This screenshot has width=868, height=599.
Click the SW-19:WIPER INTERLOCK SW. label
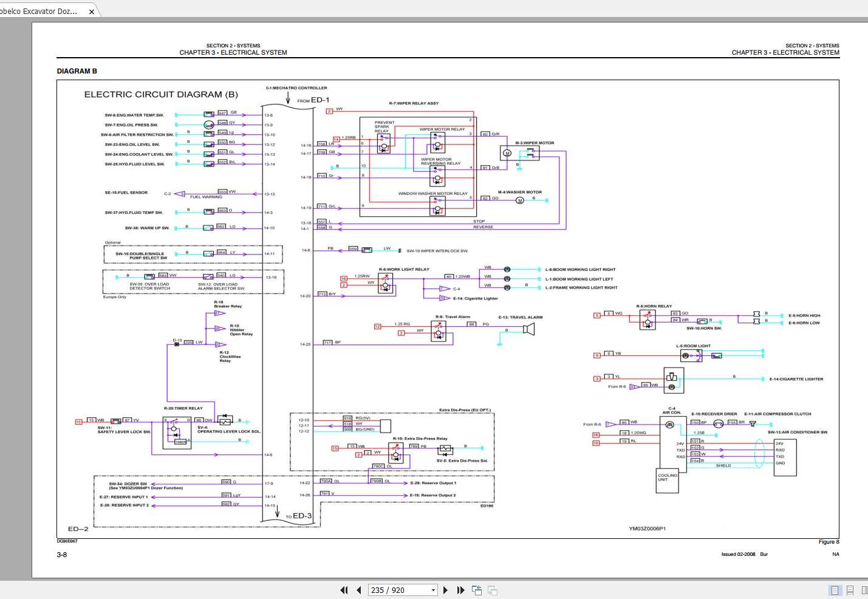437,251
